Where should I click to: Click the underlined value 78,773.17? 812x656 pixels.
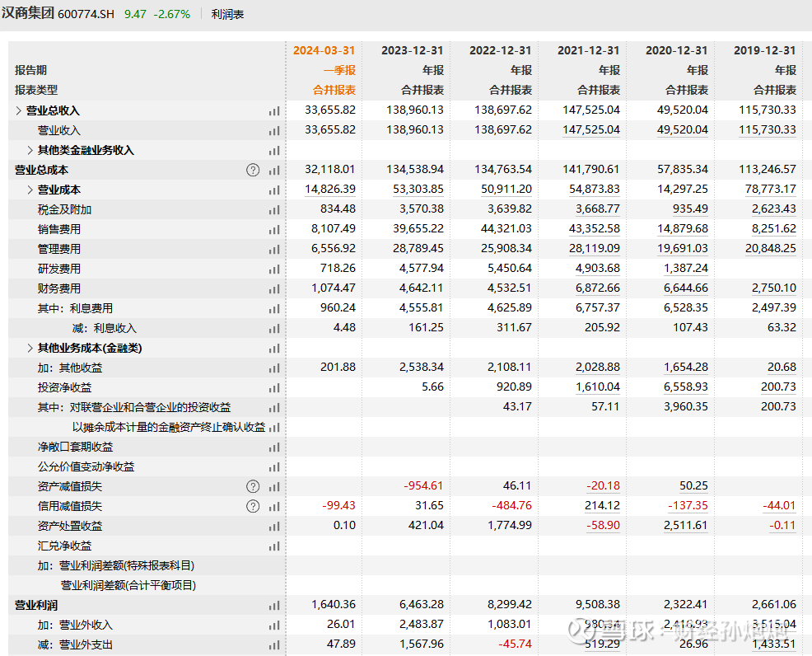click(771, 189)
